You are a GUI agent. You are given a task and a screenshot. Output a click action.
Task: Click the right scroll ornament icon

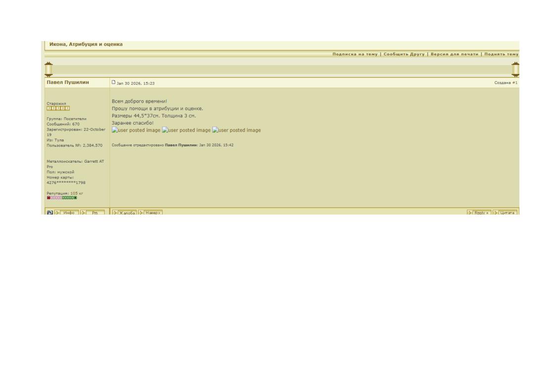(x=515, y=70)
